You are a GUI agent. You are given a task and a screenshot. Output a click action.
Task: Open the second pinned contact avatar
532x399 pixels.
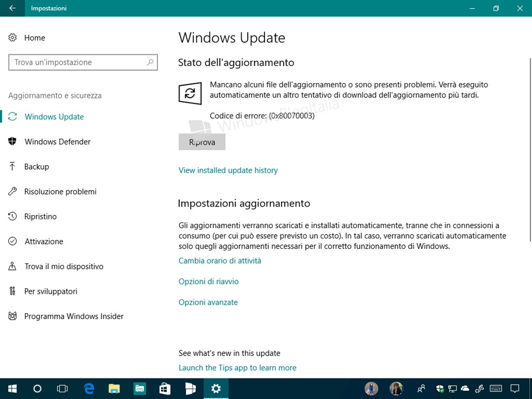(x=396, y=388)
